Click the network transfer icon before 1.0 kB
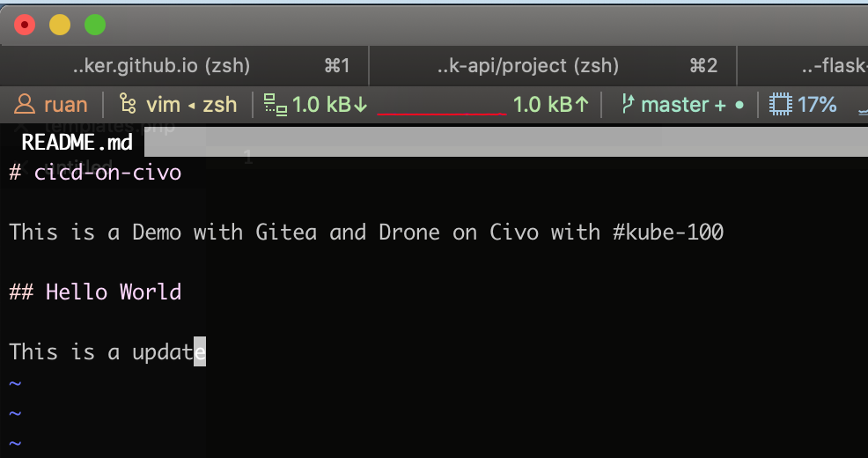The width and height of the screenshot is (868, 458). click(x=275, y=105)
